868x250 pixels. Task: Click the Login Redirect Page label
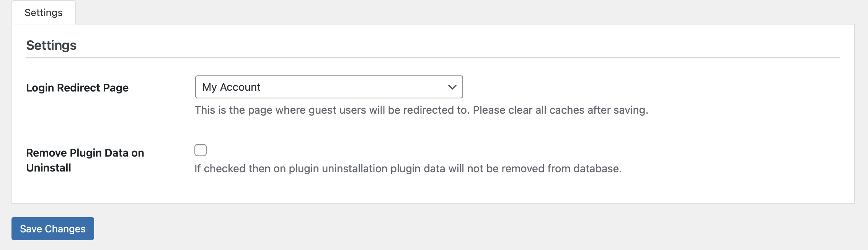point(77,88)
